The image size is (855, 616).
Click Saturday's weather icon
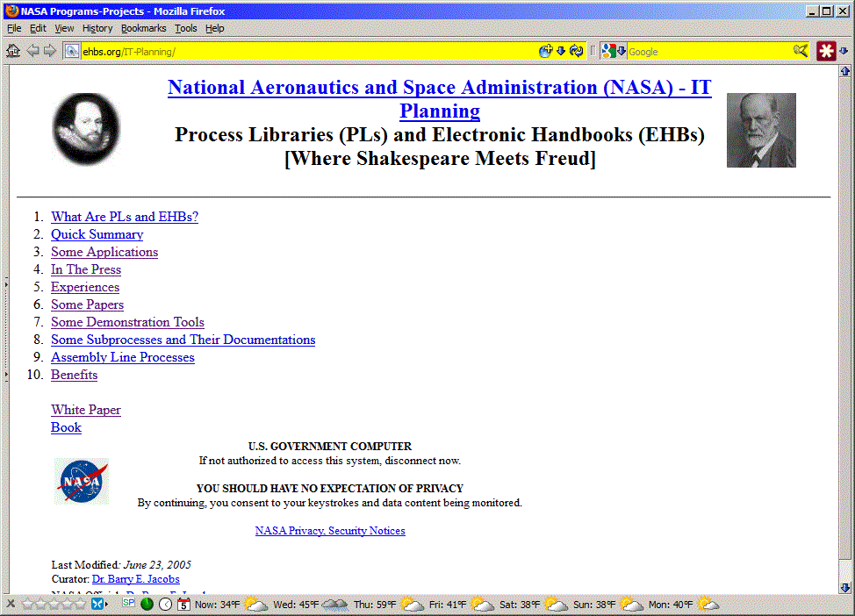point(557,604)
